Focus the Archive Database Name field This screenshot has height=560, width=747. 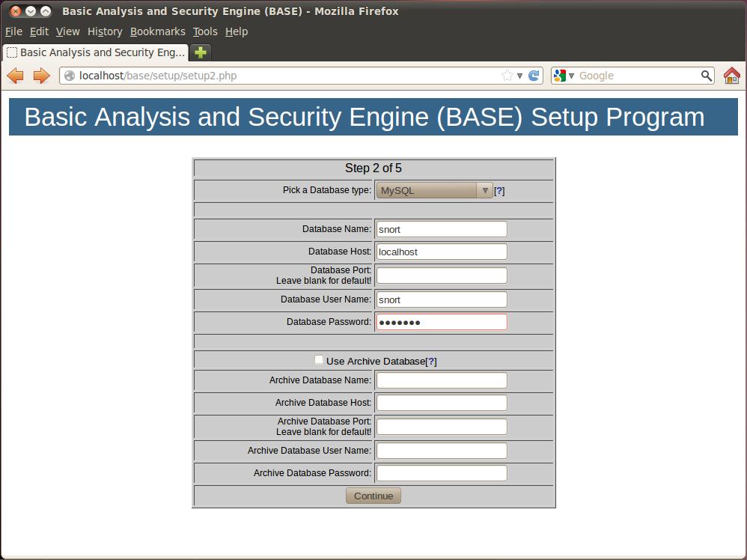tap(442, 380)
